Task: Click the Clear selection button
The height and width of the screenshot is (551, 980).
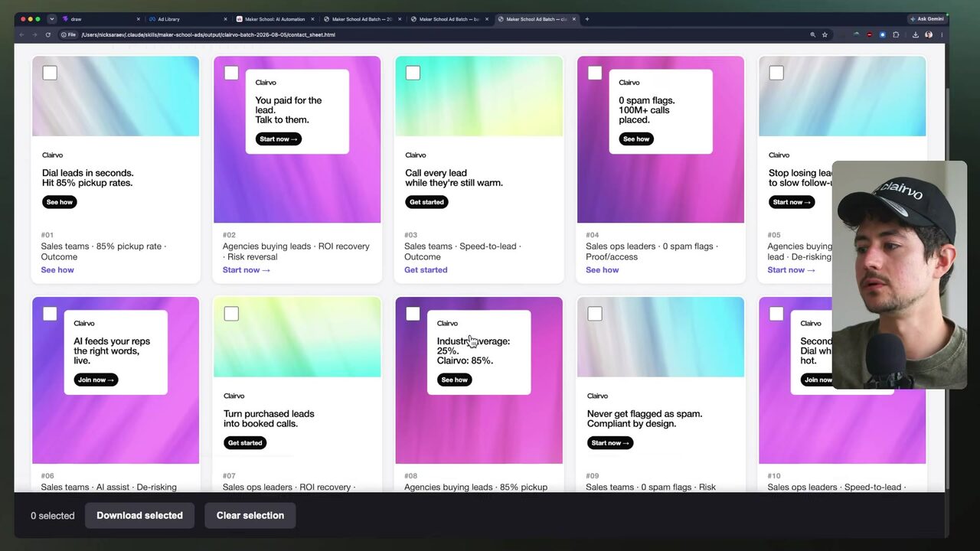Action: (250, 516)
